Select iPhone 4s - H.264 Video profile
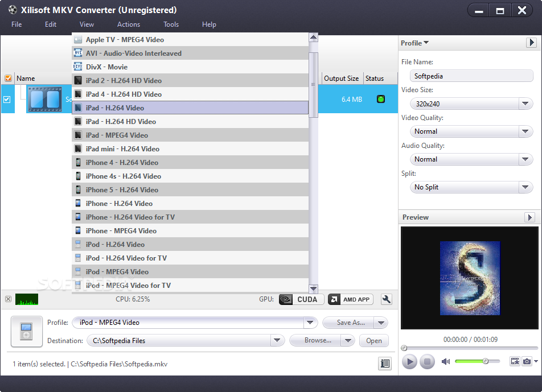542x392 pixels. [190, 176]
